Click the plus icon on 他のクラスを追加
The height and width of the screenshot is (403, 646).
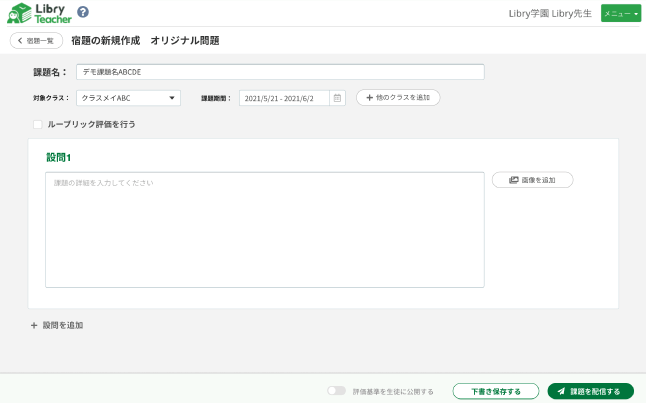[369, 98]
